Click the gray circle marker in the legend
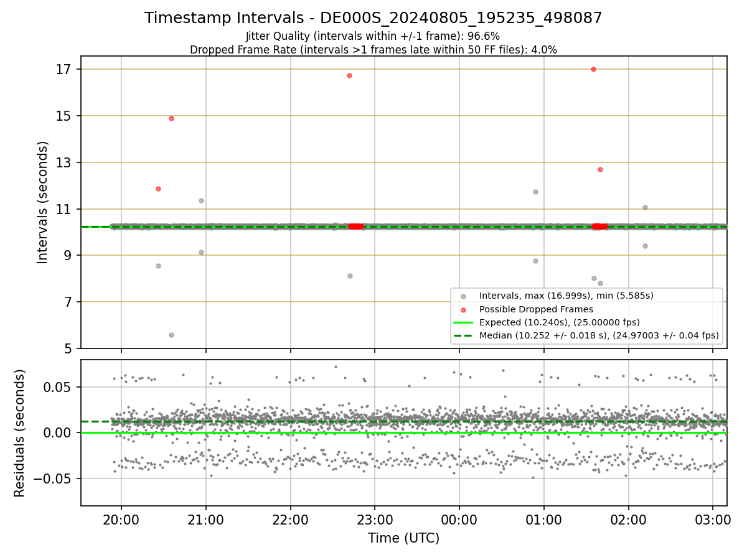The height and width of the screenshot is (560, 747). click(464, 296)
